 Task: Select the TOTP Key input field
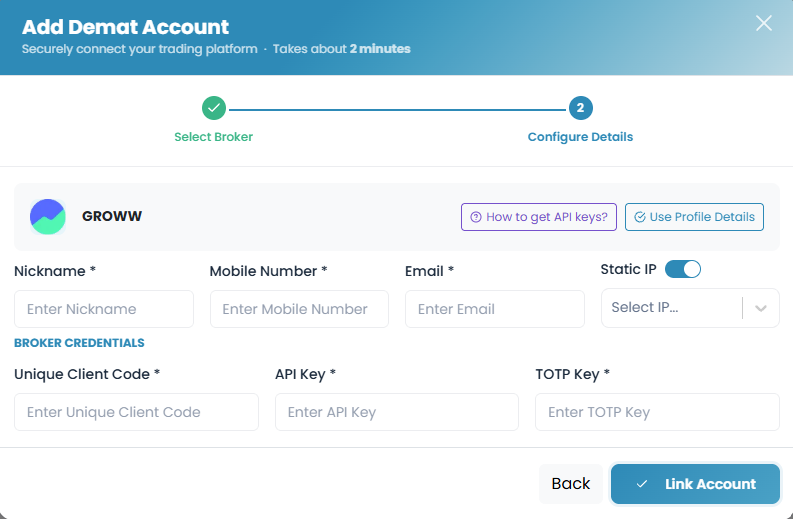click(657, 412)
